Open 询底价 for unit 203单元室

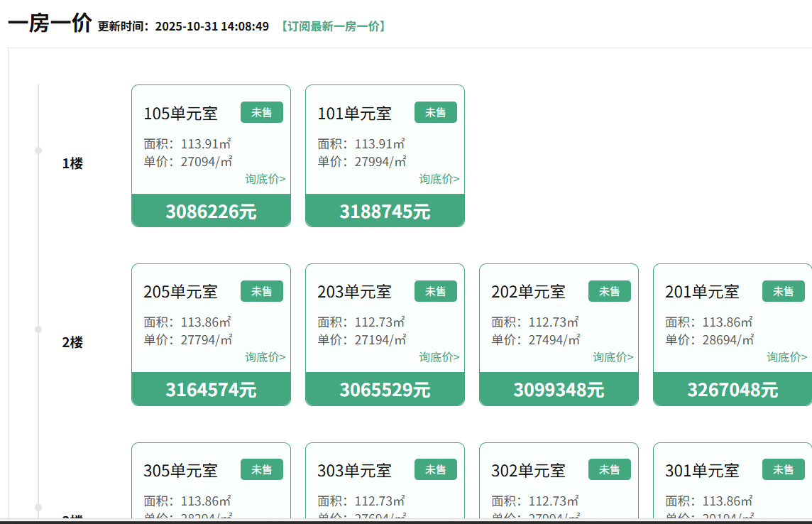439,357
